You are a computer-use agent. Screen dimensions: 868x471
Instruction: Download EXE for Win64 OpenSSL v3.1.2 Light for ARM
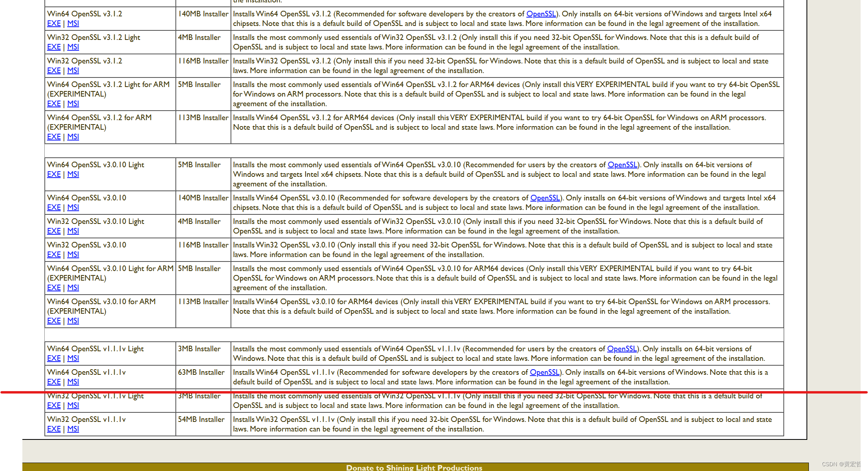tap(54, 104)
